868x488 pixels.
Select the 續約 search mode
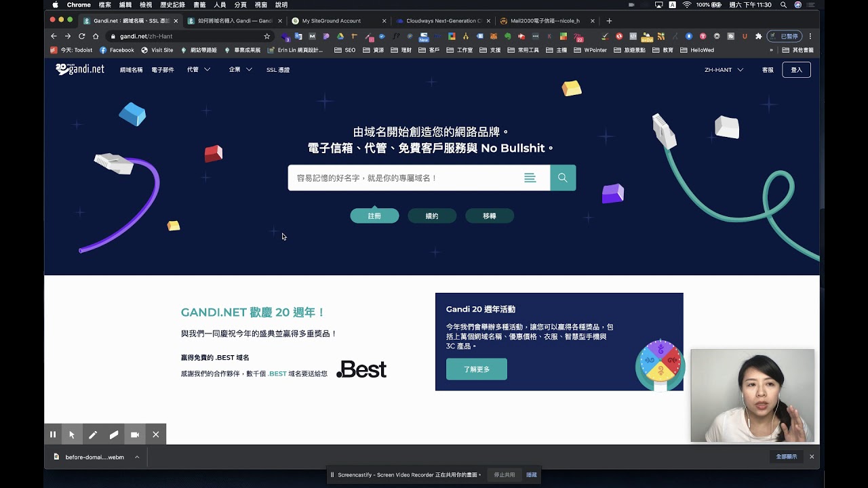[432, 216]
